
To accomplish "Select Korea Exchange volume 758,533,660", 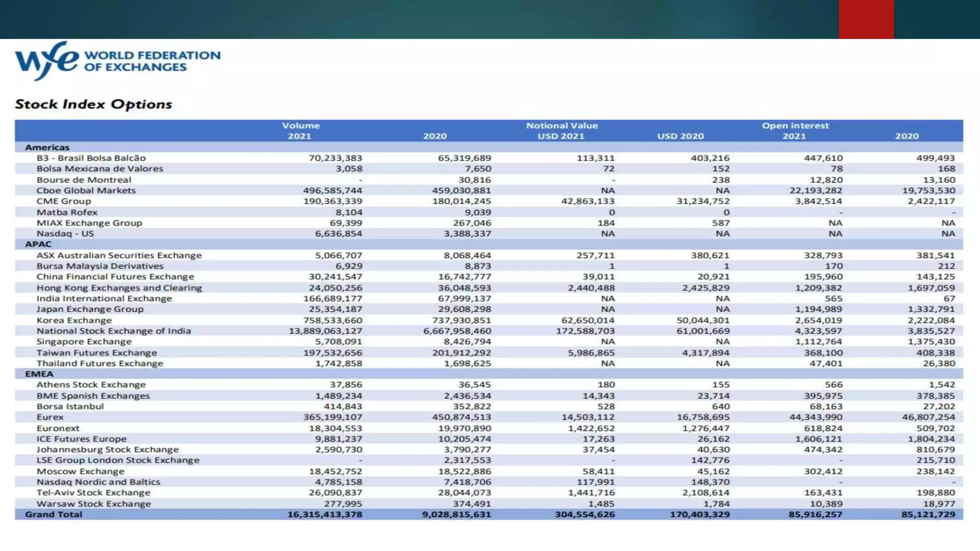I will click(333, 321).
